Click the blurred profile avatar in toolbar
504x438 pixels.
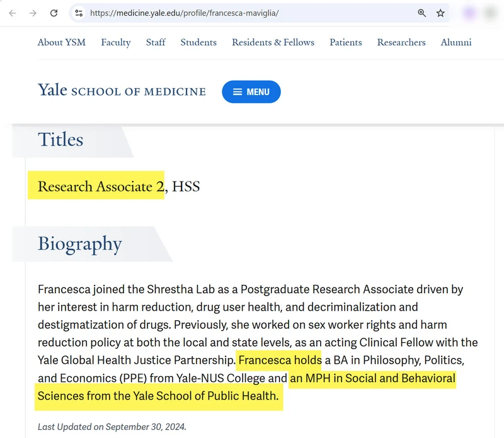(469, 13)
